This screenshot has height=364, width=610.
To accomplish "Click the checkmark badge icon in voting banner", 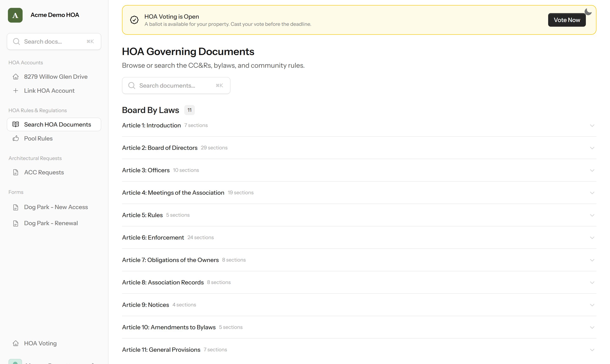I will click(134, 20).
